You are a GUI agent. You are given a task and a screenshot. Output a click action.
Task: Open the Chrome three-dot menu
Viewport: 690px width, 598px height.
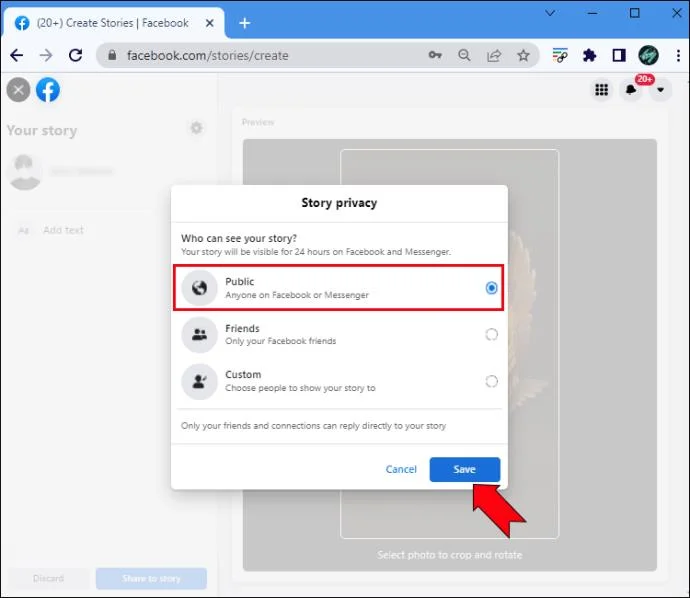678,55
